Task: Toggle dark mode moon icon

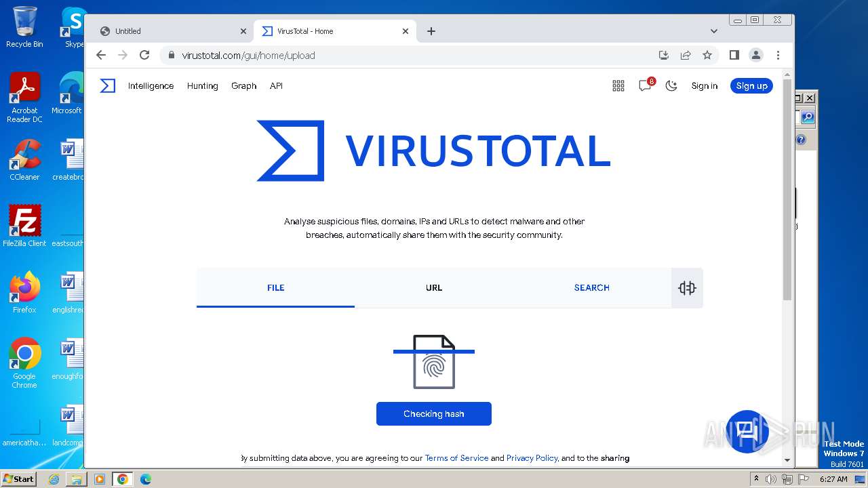Action: click(x=671, y=85)
